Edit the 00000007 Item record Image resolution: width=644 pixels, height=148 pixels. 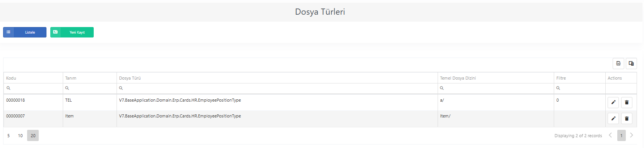point(613,118)
